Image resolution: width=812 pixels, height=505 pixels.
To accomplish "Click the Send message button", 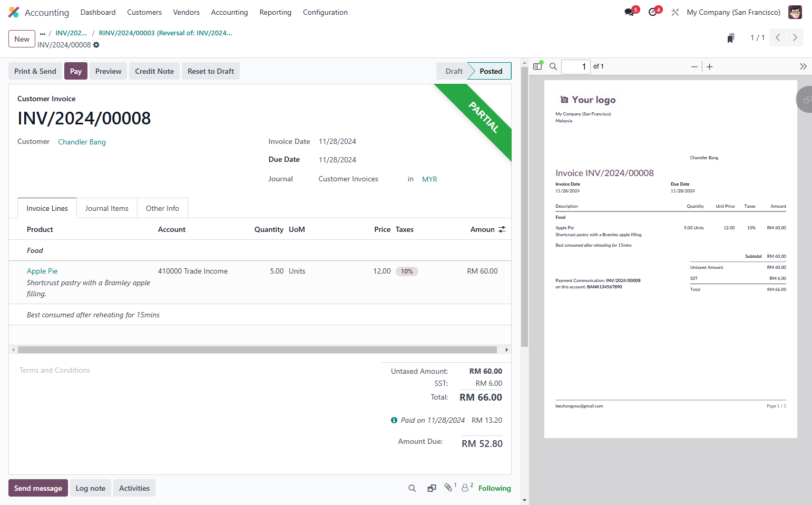I will click(38, 488).
